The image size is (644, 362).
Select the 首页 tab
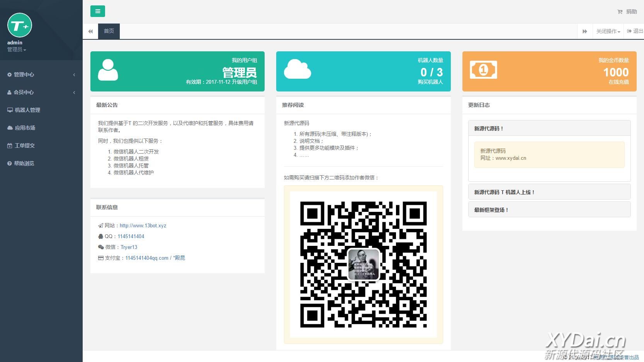pos(109,31)
